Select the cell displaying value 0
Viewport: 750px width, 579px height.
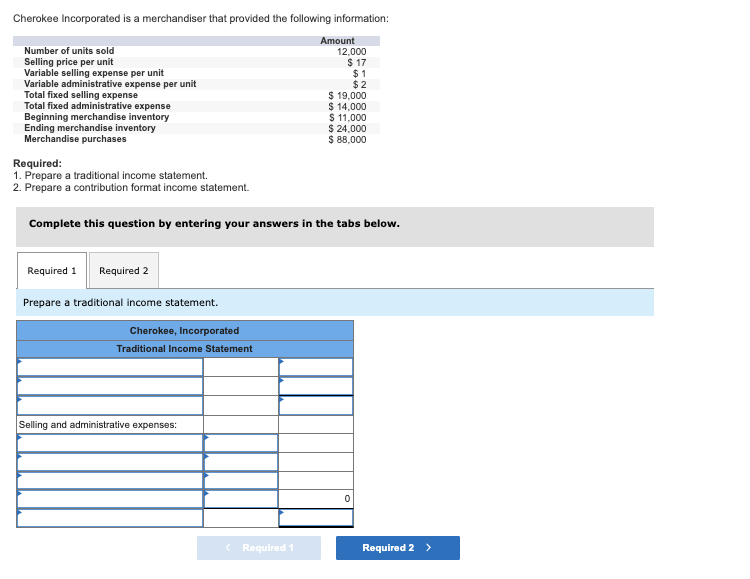316,499
